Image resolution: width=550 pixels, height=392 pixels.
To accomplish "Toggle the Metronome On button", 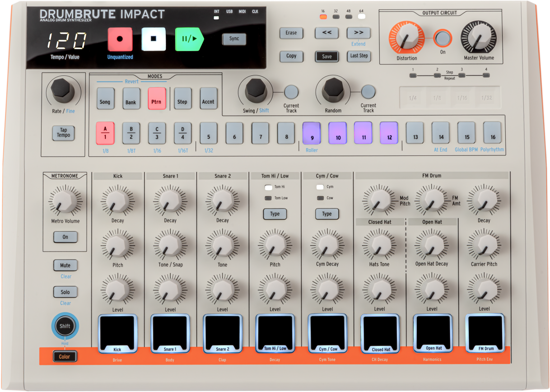I will pos(65,237).
